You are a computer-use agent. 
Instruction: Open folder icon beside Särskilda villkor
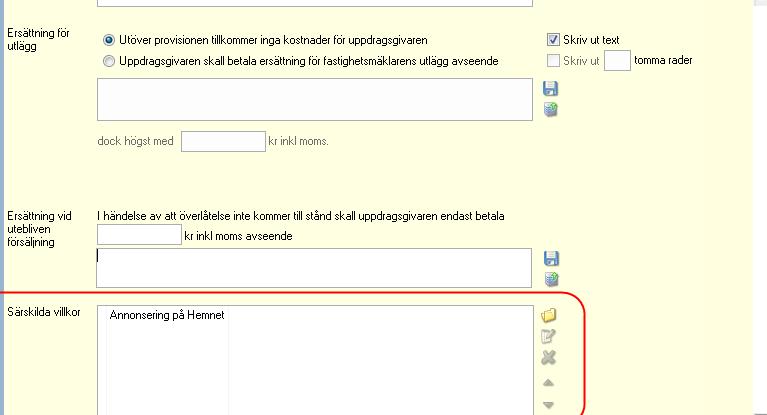coord(549,315)
